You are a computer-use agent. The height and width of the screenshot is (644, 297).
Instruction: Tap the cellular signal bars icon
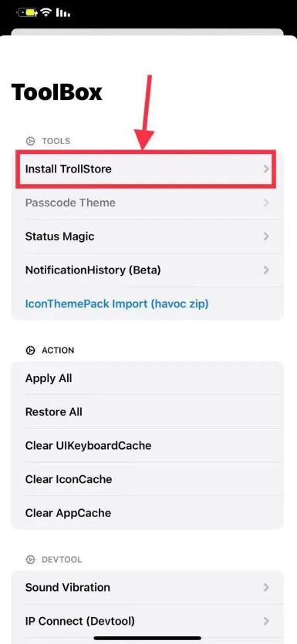(62, 13)
